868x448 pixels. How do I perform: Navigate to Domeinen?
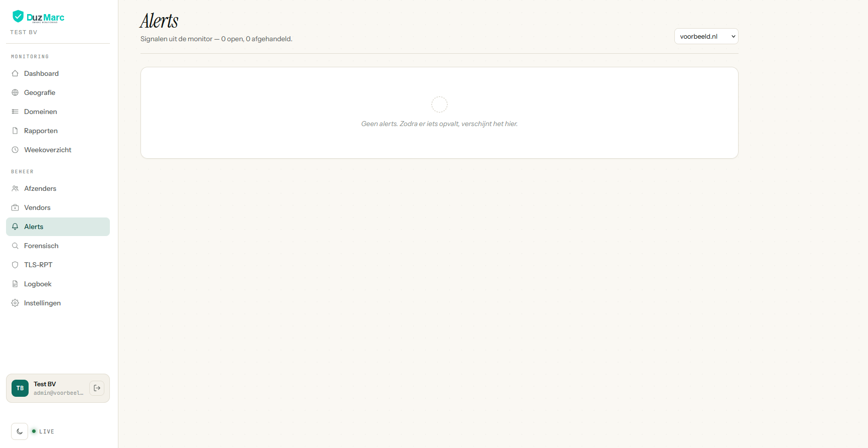click(x=58, y=111)
